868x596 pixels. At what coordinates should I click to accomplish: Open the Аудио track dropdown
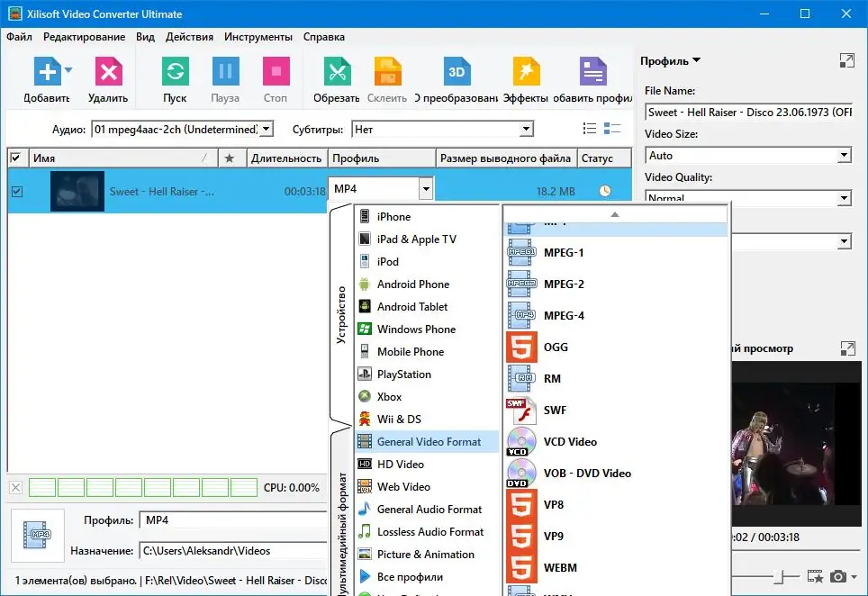pos(267,129)
